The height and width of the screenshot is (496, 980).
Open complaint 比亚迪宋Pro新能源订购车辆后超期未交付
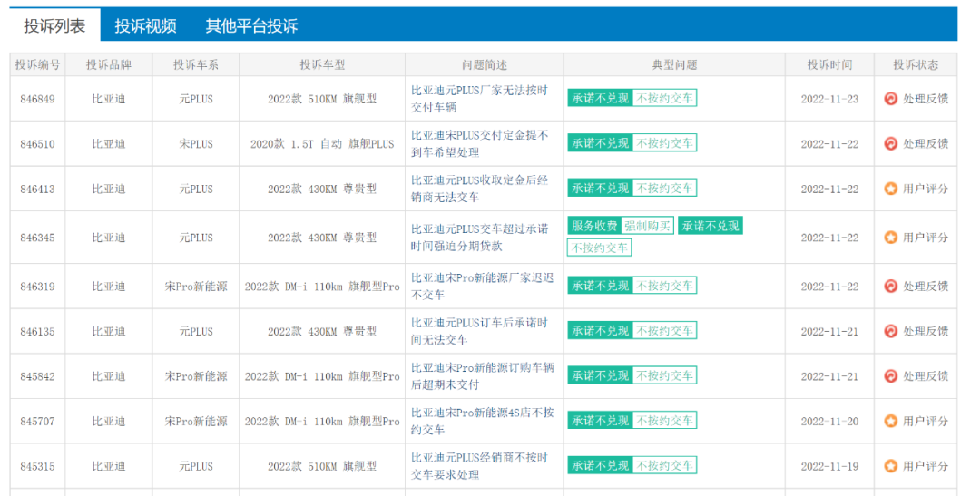(x=482, y=376)
